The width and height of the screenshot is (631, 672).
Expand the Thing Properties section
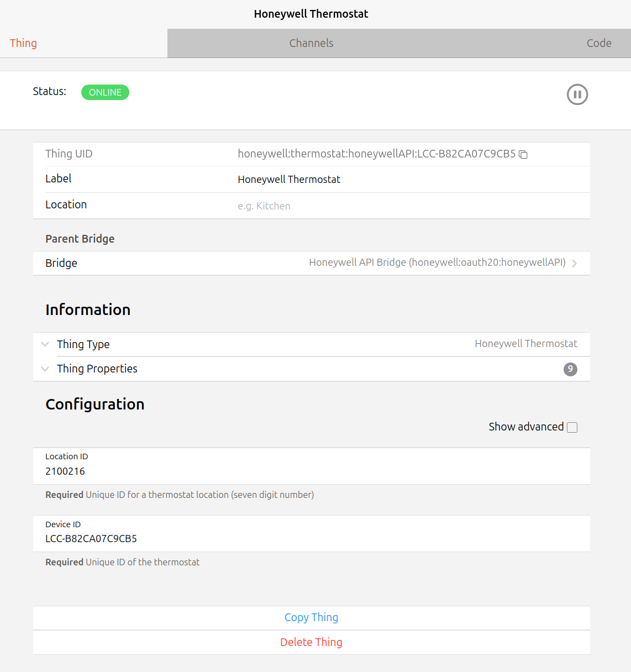point(97,369)
